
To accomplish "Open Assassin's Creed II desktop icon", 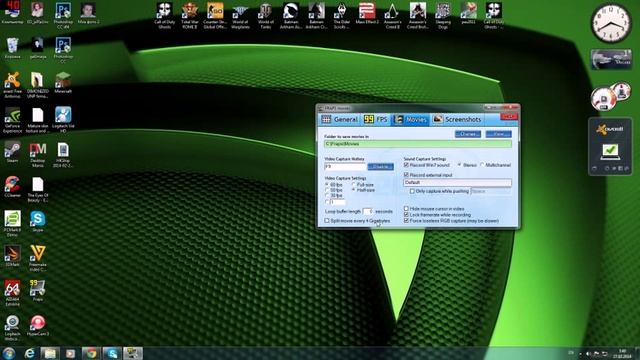I will pos(392,16).
